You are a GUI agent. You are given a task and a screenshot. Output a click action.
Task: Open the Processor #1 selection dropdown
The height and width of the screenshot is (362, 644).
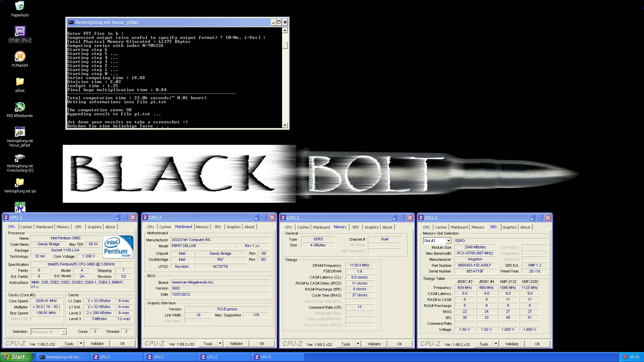point(64,332)
